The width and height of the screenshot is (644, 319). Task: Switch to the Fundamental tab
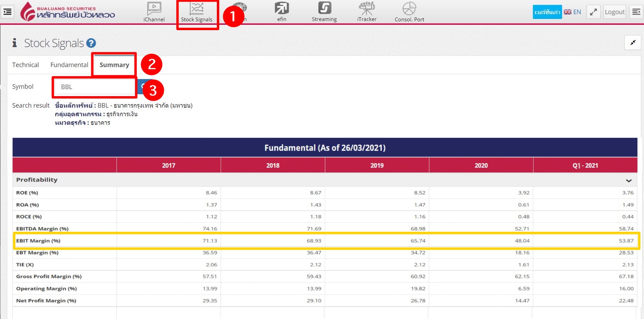[69, 65]
